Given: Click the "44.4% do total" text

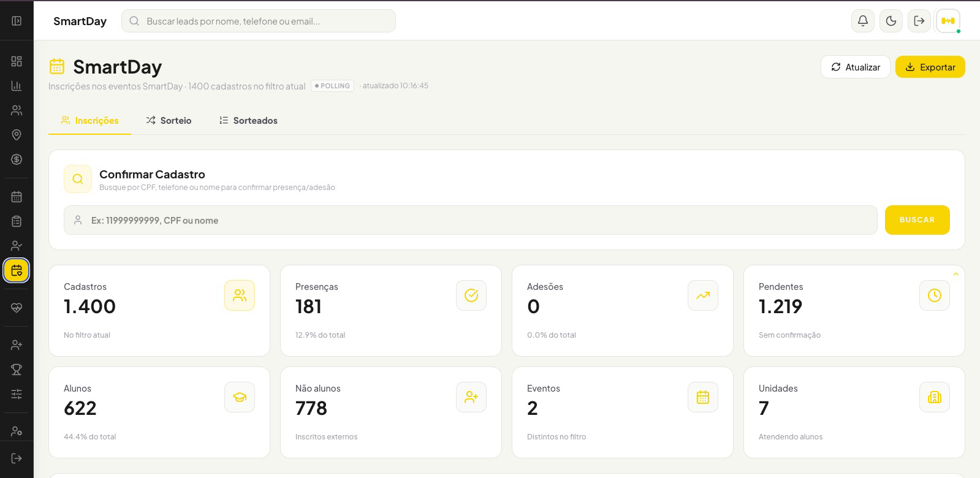Looking at the screenshot, I should click(x=90, y=437).
